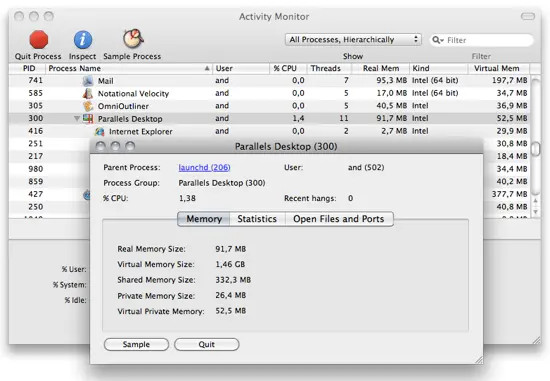
Task: Collapse the Parallels Desktop disclosure triangle
Action: pyautogui.click(x=76, y=119)
